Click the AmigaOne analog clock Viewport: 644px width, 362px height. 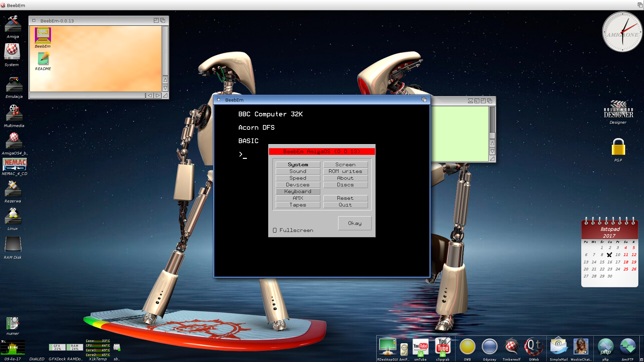pyautogui.click(x=623, y=32)
